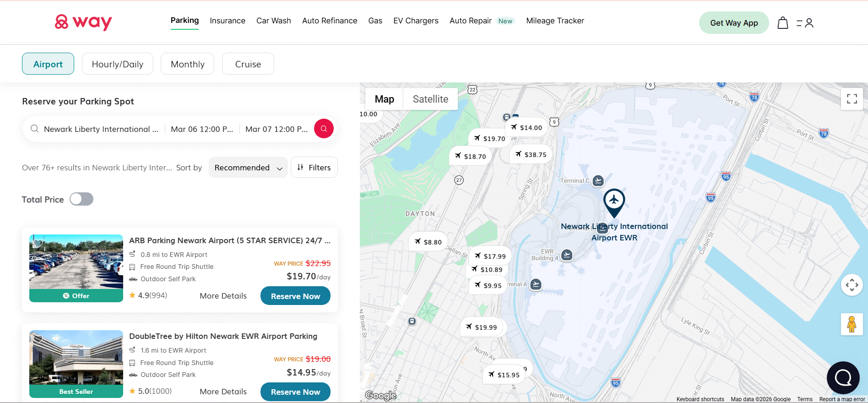Click the Get Way App button
Image resolution: width=868 pixels, height=403 pixels.
(x=734, y=23)
